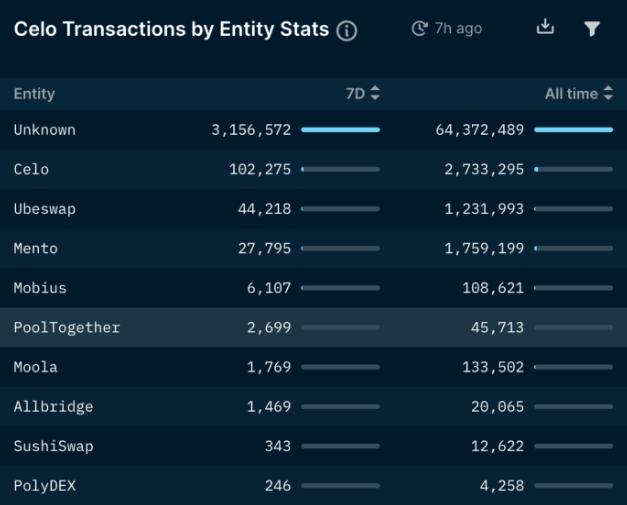Click Moola's 7D value 1,769

[269, 367]
